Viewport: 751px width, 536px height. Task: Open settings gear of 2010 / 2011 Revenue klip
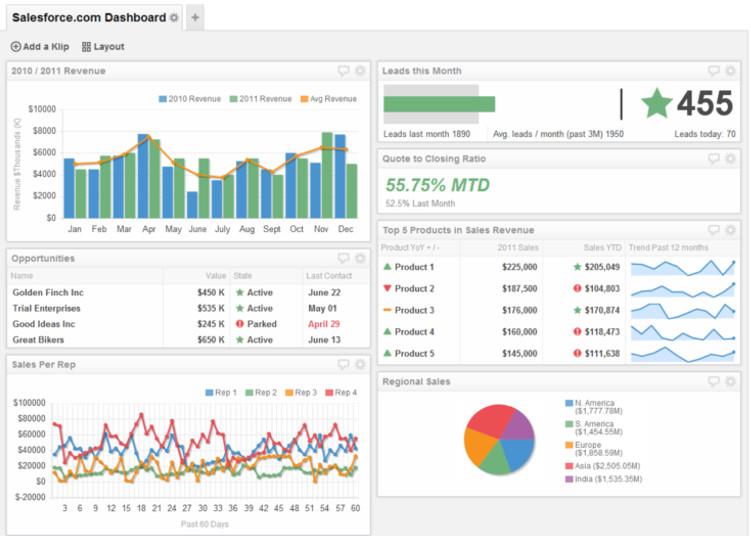click(x=360, y=71)
